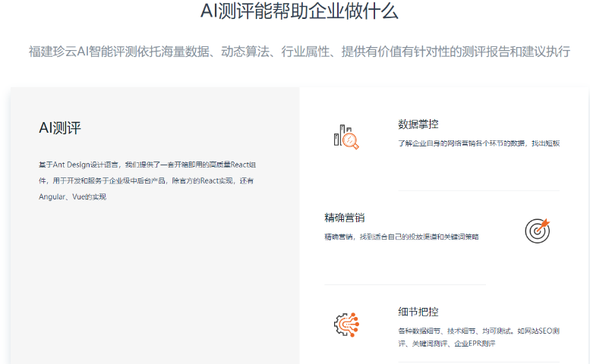Click divider line below 细节把控 section
Image resolution: width=590 pixels, height=364 pixels.
tap(478, 362)
